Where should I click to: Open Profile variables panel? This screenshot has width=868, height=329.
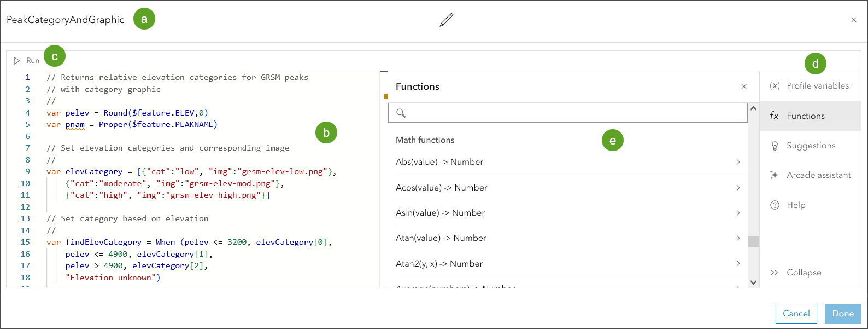pos(810,86)
